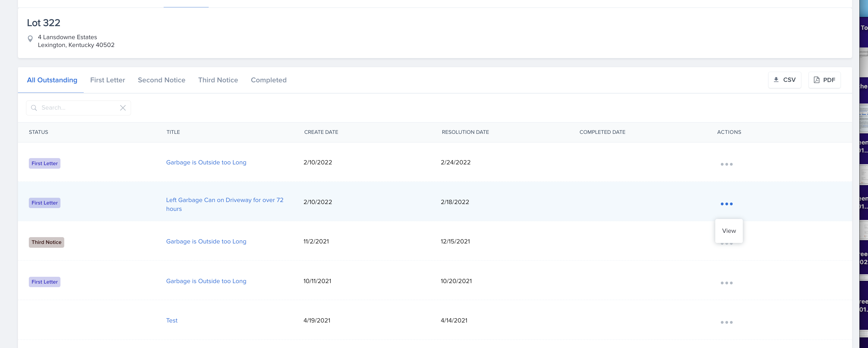The width and height of the screenshot is (868, 348).
Task: Click the blue three-dot actions icon
Action: tap(726, 204)
